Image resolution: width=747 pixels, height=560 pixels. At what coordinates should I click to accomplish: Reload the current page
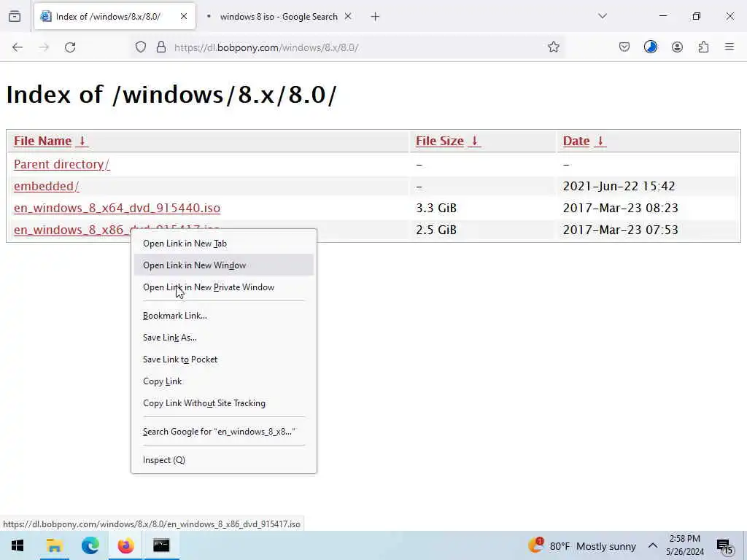(70, 47)
